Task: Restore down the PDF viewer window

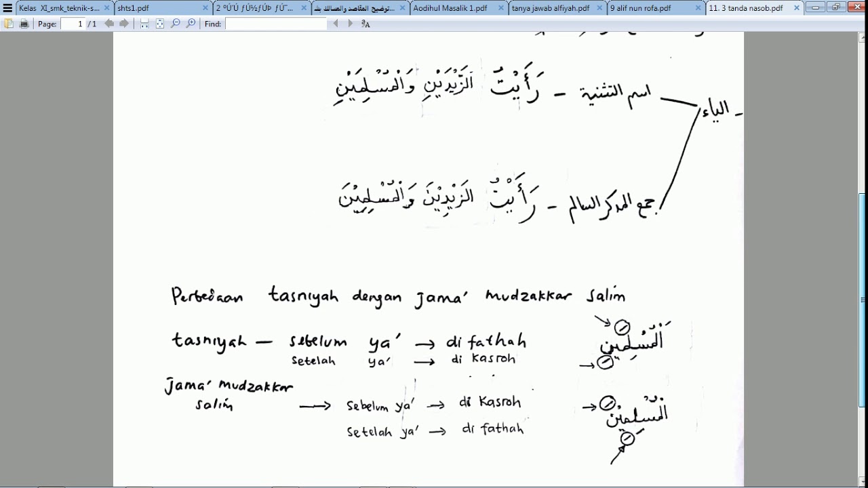Action: pos(835,7)
